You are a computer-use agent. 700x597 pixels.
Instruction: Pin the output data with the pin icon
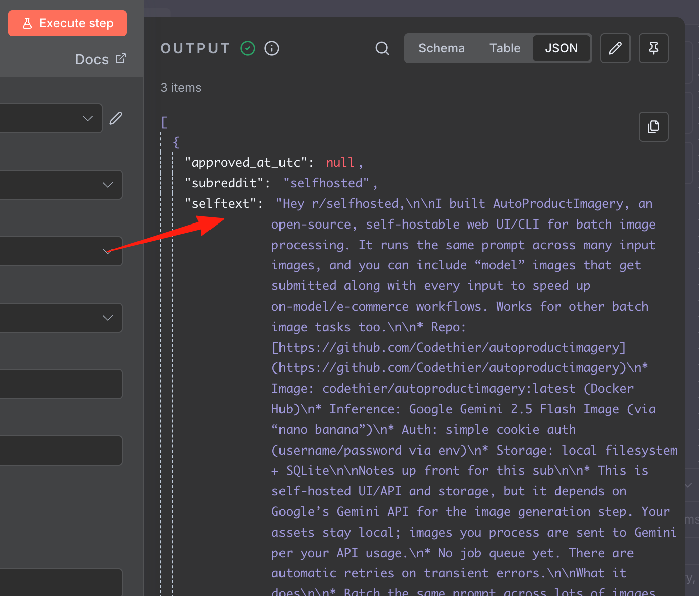(654, 48)
